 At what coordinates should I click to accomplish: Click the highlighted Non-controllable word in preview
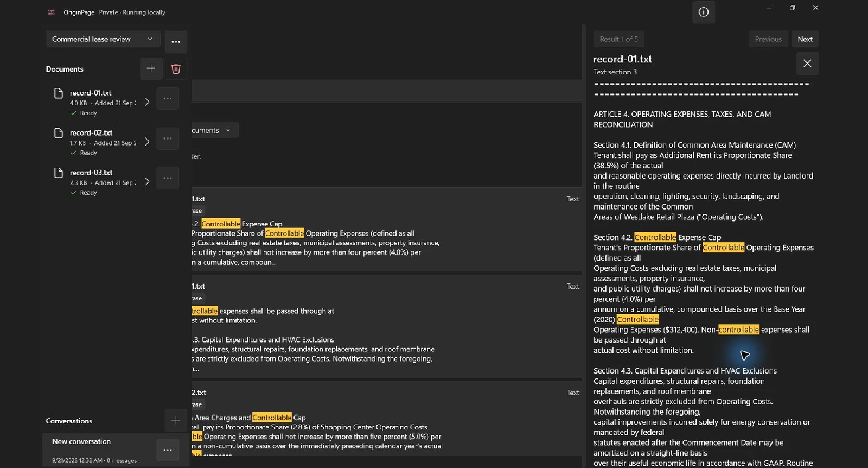tap(738, 330)
